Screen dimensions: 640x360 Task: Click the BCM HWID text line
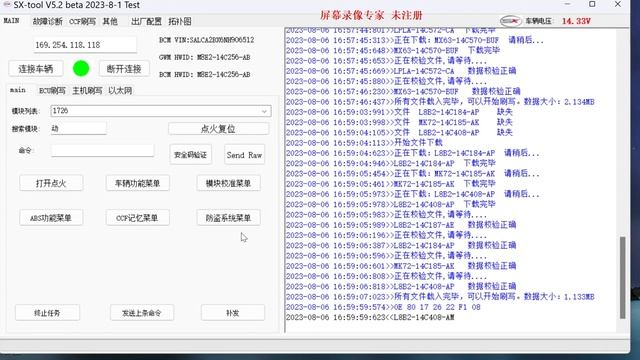pyautogui.click(x=204, y=74)
